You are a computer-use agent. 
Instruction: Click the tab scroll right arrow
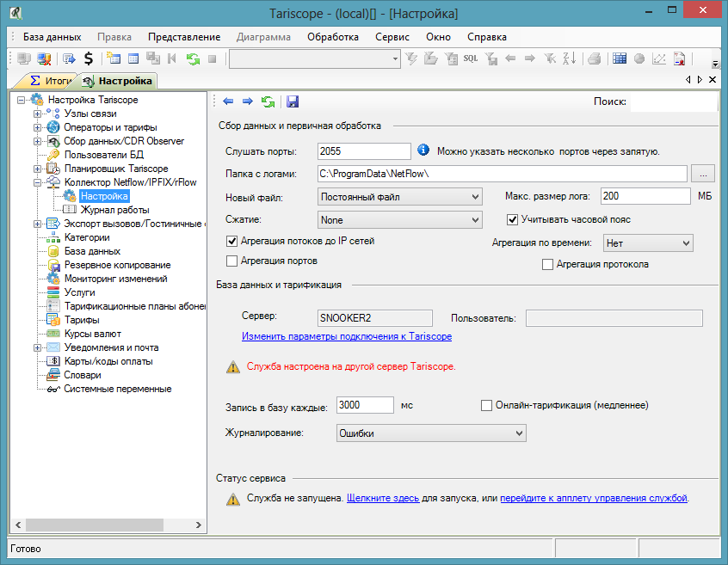700,80
